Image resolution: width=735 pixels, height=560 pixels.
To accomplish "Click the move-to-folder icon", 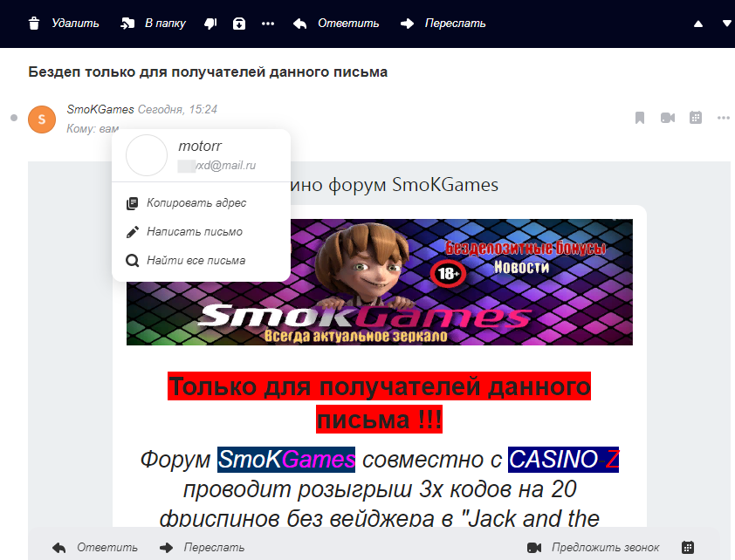I will click(x=127, y=24).
